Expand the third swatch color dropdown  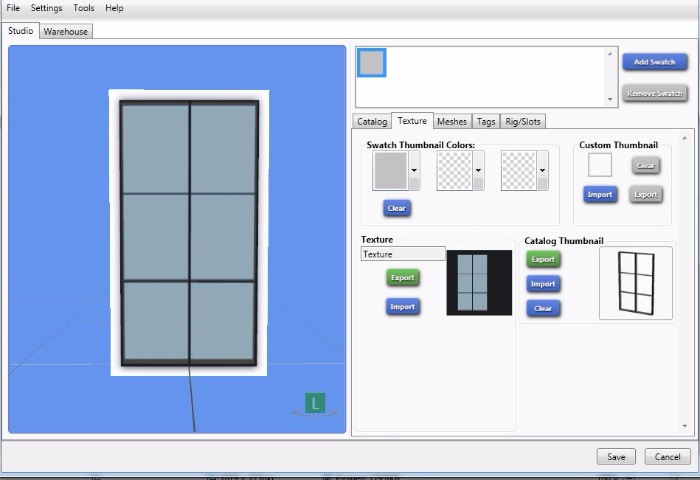click(x=543, y=171)
